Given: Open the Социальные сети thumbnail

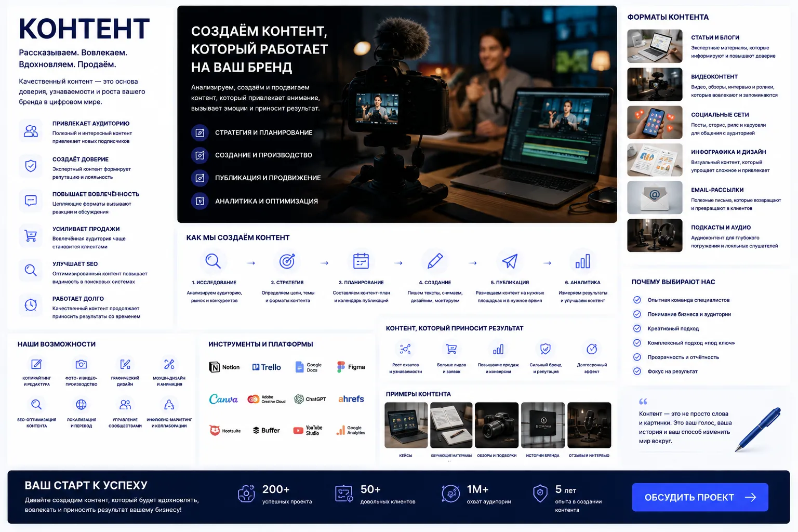Looking at the screenshot, I should [655, 122].
